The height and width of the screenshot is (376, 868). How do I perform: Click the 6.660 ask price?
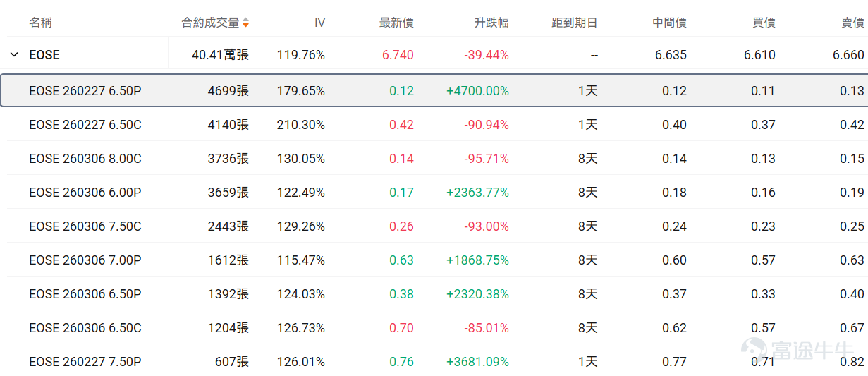click(848, 55)
